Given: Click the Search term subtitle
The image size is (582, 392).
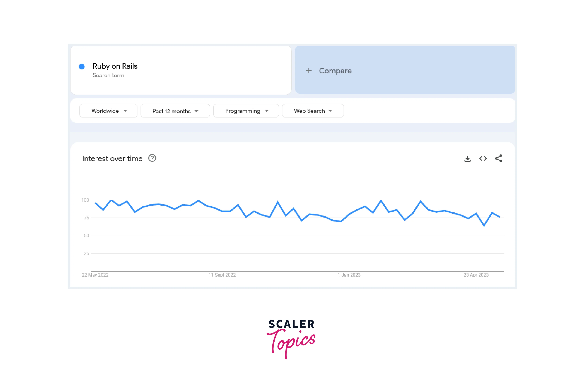Looking at the screenshot, I should [108, 75].
